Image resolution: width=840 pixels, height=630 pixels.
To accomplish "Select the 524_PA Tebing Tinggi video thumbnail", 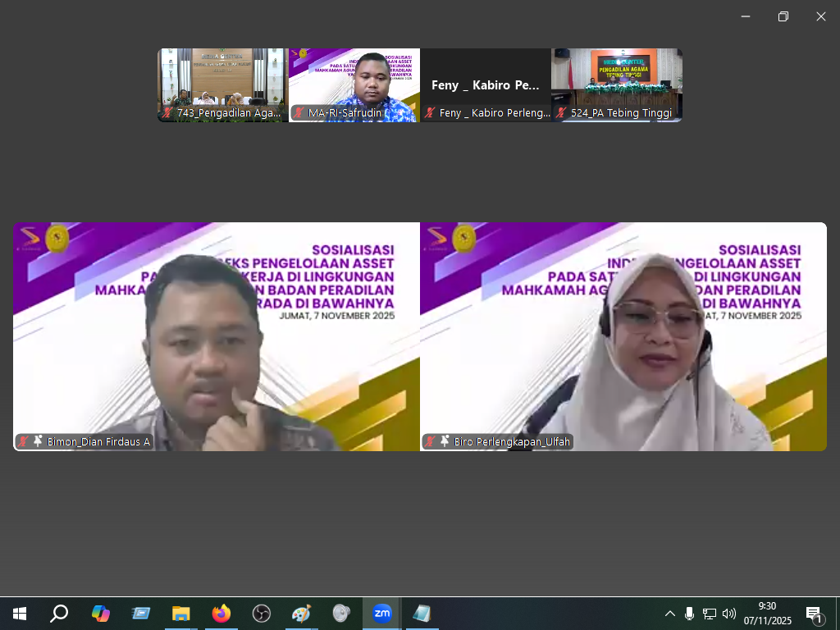I will [x=616, y=84].
